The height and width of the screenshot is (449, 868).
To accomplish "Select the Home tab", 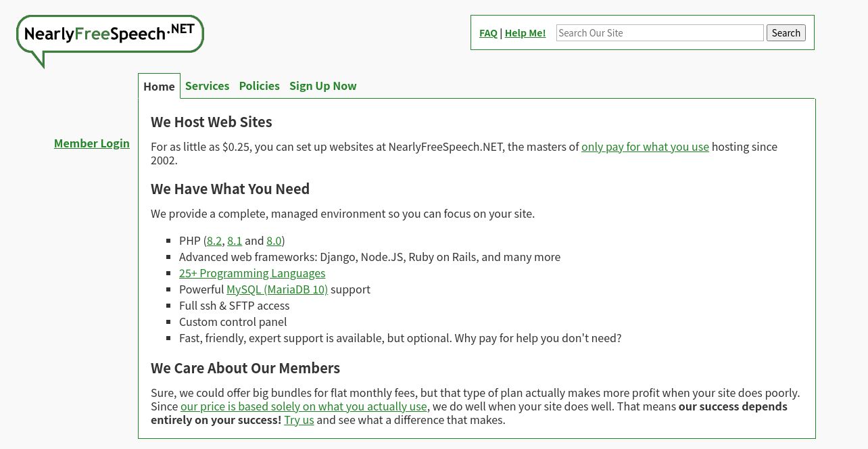I will pyautogui.click(x=159, y=87).
